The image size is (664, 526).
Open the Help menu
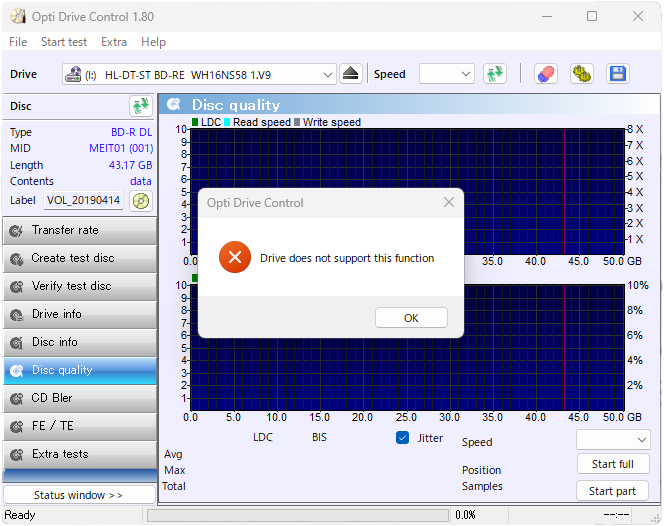pos(153,42)
